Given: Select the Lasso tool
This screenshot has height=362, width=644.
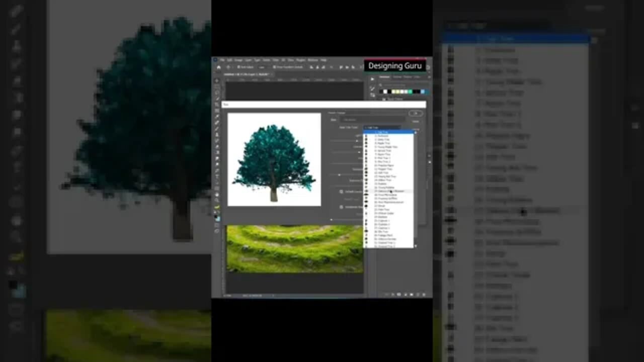Looking at the screenshot, I should click(x=217, y=92).
